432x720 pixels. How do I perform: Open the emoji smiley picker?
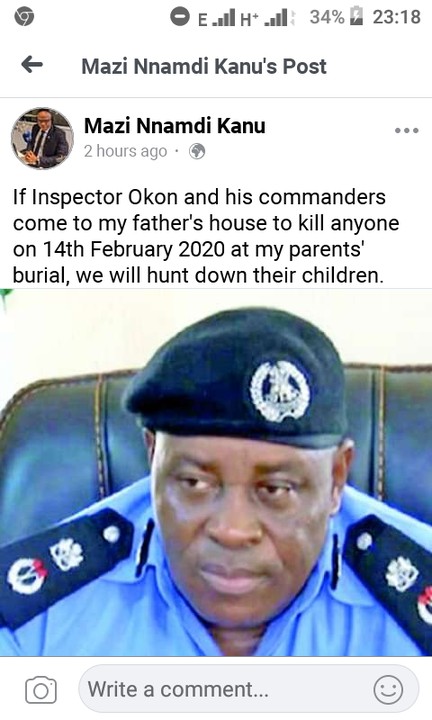pyautogui.click(x=388, y=690)
